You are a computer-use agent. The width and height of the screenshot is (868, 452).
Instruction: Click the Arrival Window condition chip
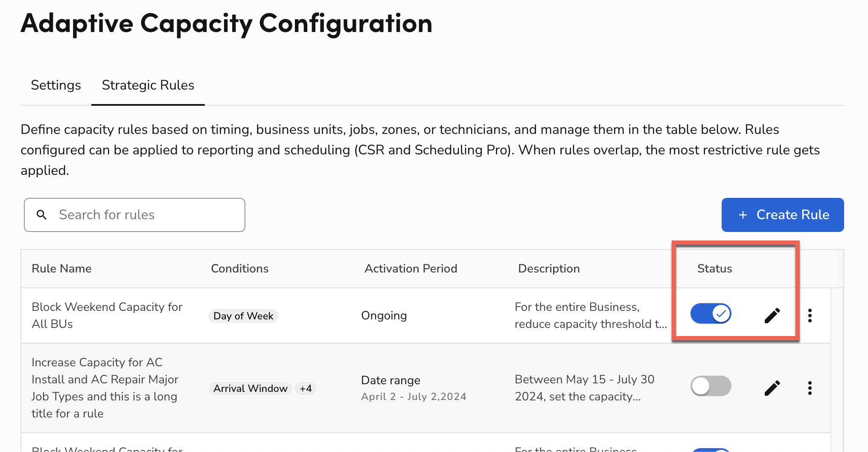point(250,388)
